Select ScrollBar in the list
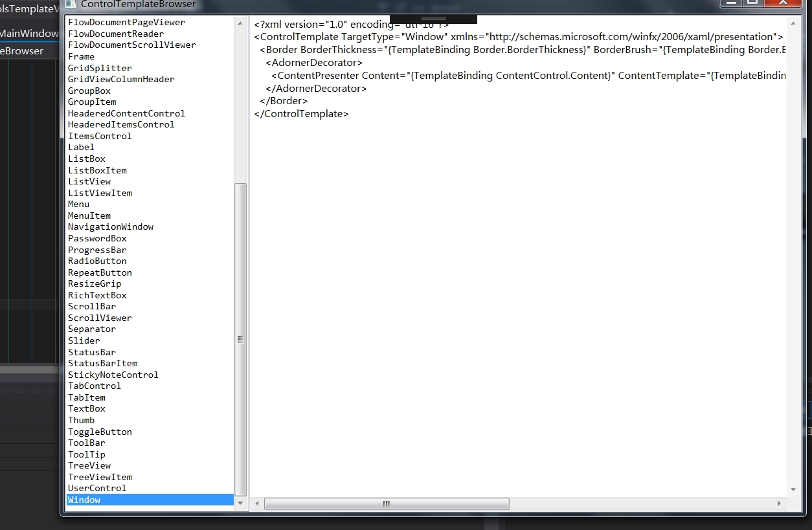The width and height of the screenshot is (812, 530). (x=150, y=306)
